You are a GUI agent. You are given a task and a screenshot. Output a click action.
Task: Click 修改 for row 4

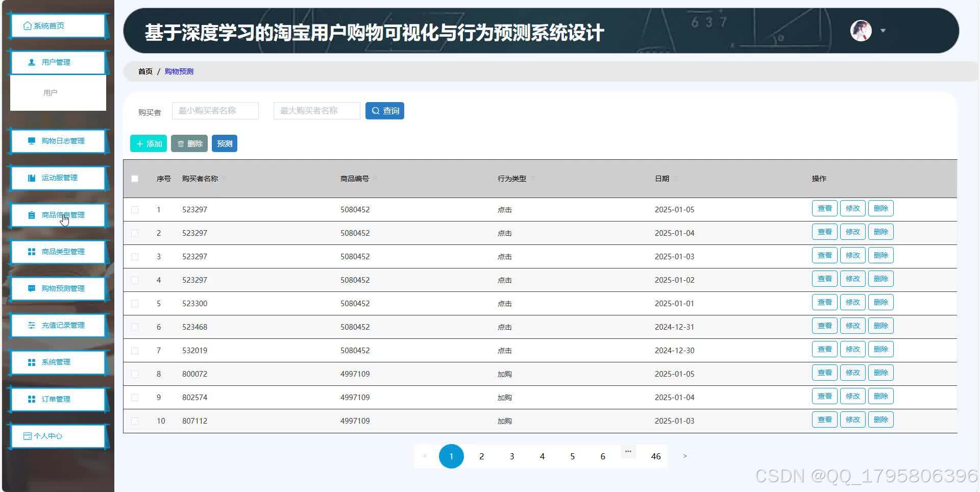coord(853,279)
